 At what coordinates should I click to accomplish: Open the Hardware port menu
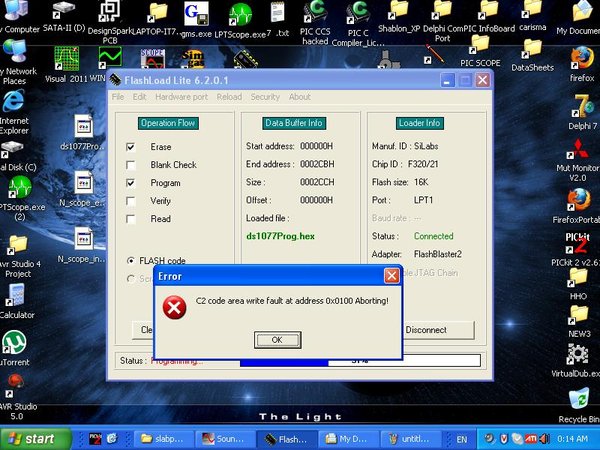(181, 97)
